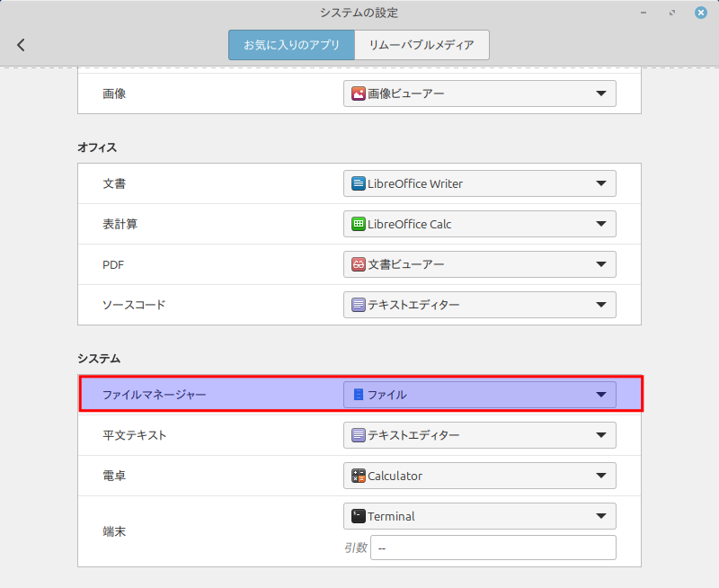Select the お気に入りのアプリ tab
This screenshot has height=588, width=719.
coord(291,45)
